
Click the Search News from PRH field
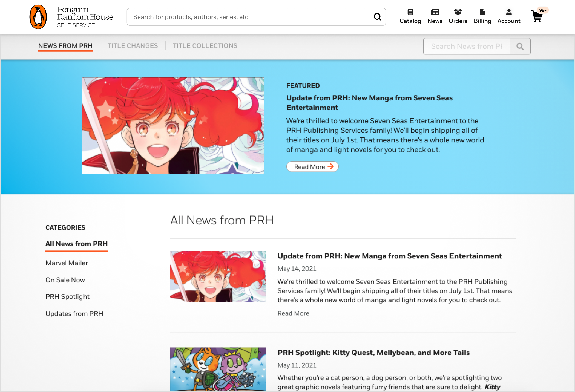pyautogui.click(x=467, y=46)
